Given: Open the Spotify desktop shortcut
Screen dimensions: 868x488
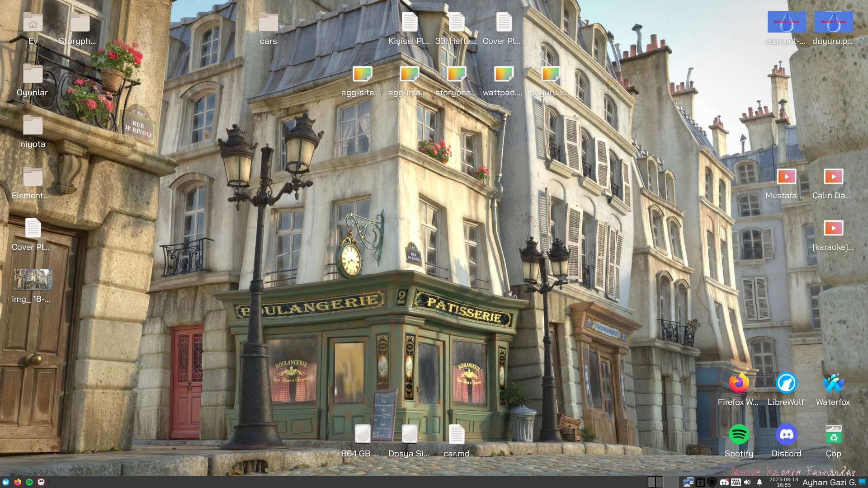Looking at the screenshot, I should tap(739, 435).
